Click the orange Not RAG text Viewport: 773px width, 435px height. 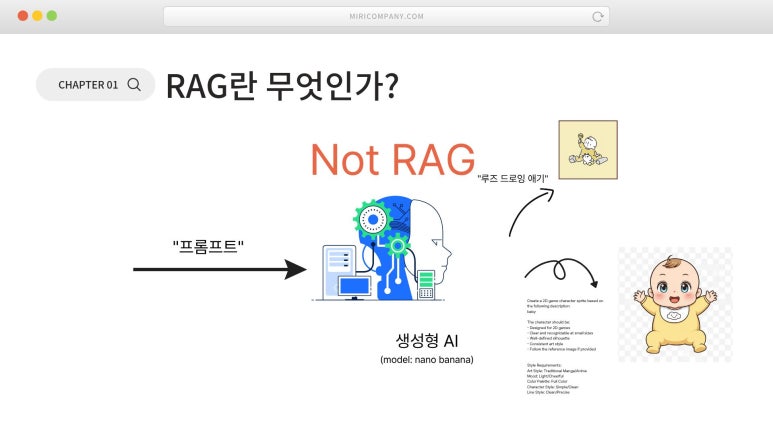[x=392, y=159]
